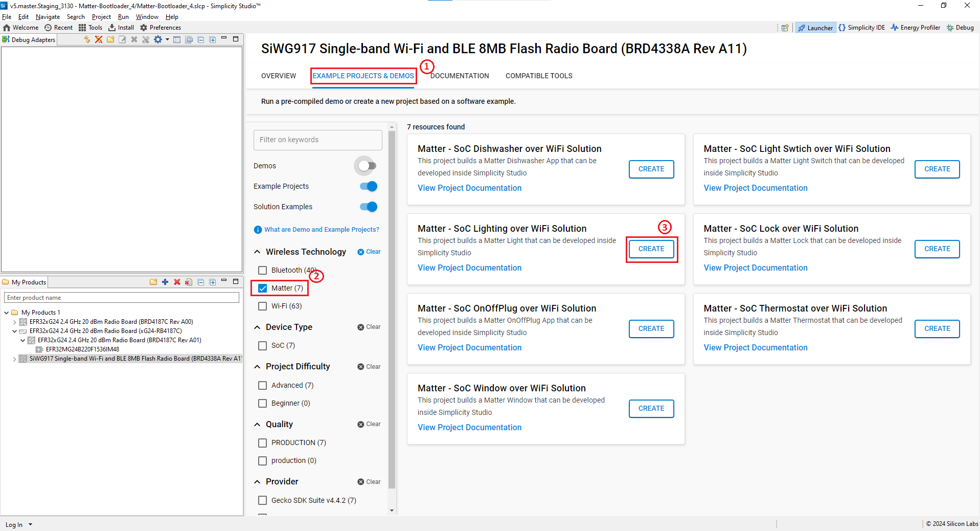Check the SoC (7) device type
This screenshot has width=980, height=531.
point(263,345)
